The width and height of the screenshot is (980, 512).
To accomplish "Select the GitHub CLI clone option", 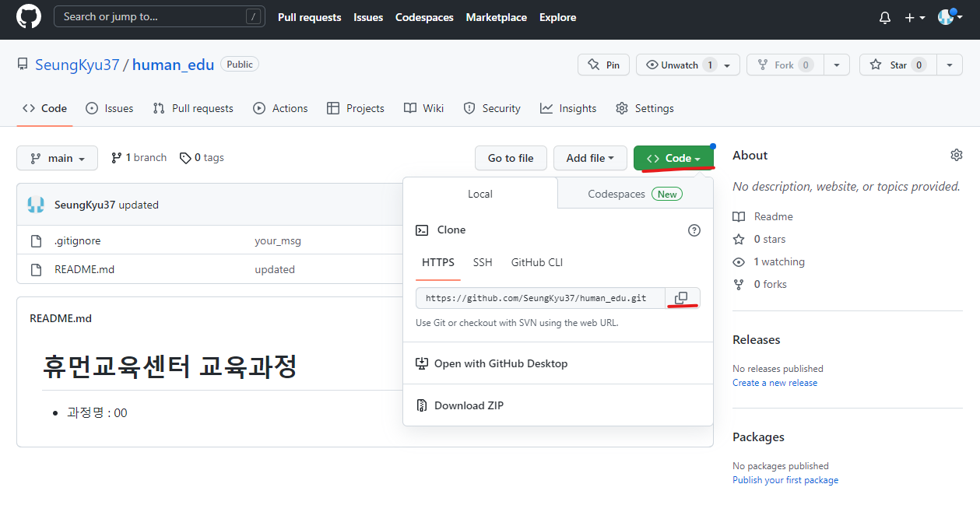I will pos(537,263).
